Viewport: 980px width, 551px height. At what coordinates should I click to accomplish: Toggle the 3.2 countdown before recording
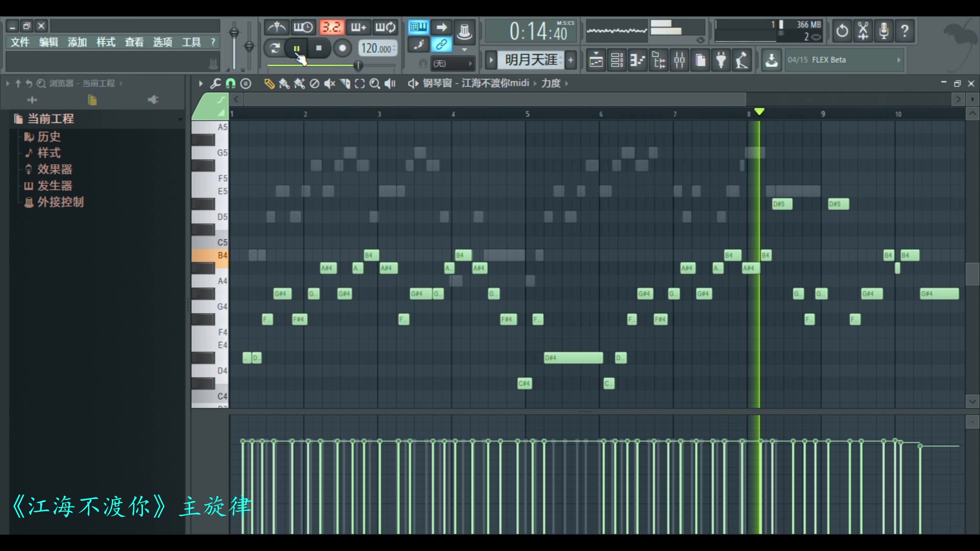coord(332,27)
